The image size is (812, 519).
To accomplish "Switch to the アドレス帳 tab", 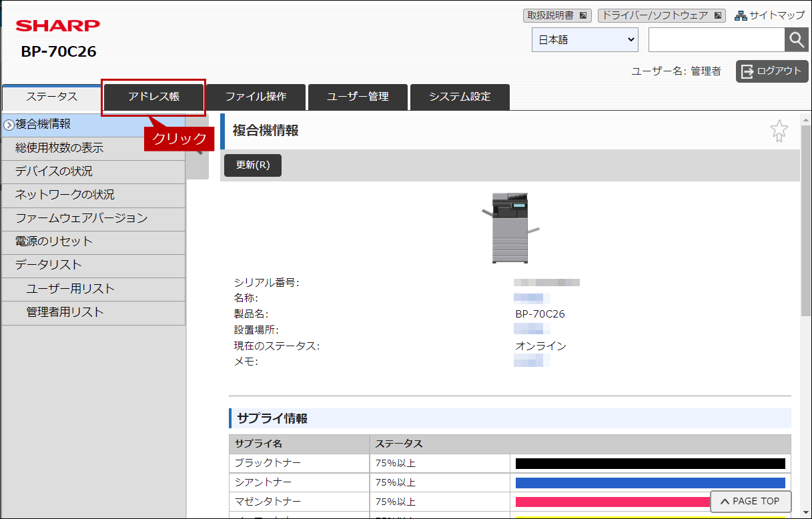I will (x=153, y=97).
